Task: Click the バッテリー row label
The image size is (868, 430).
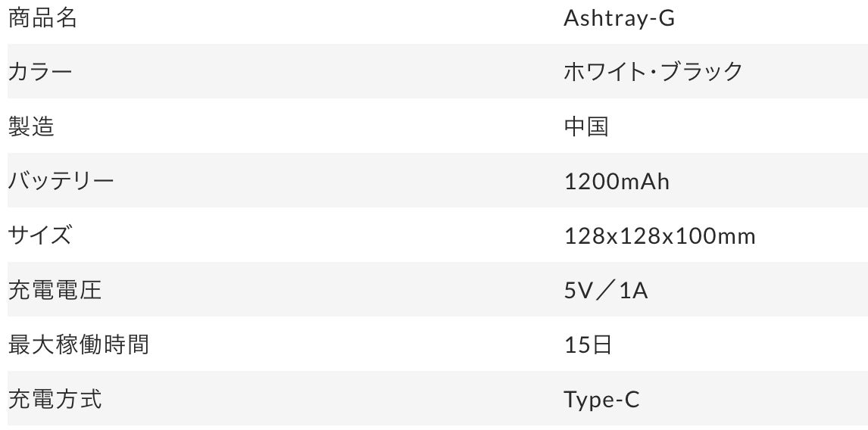Action: click(x=61, y=181)
